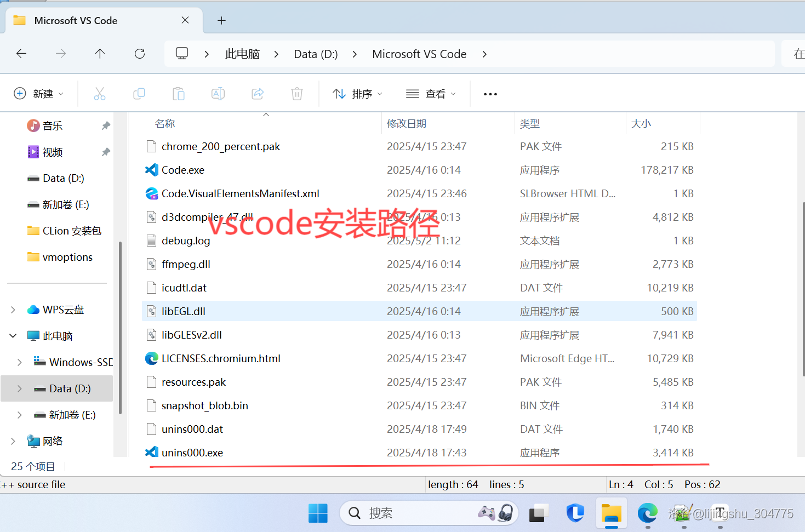Screen dimensions: 805x532
Task: Expand chevron after 此电脑 breadcrumb
Action: click(276, 54)
